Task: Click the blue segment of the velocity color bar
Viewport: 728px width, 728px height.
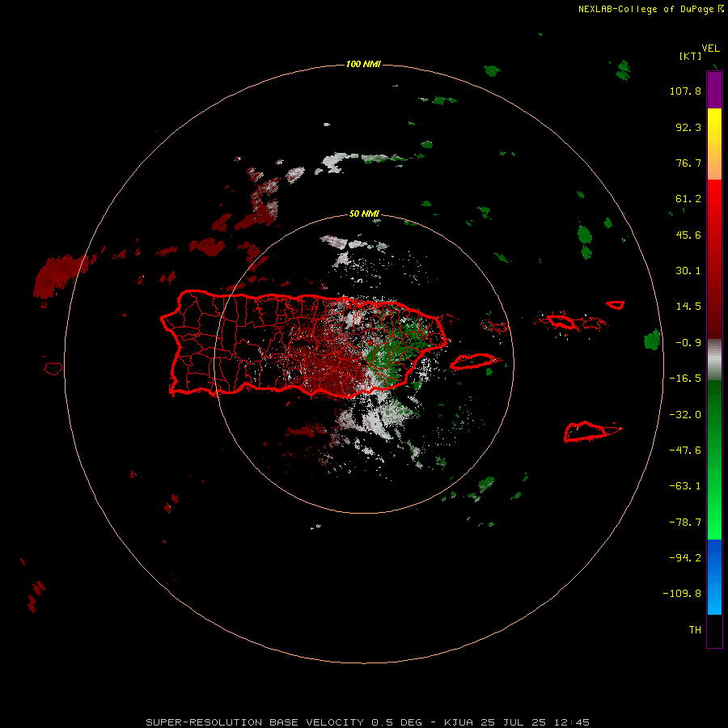Action: click(x=714, y=577)
